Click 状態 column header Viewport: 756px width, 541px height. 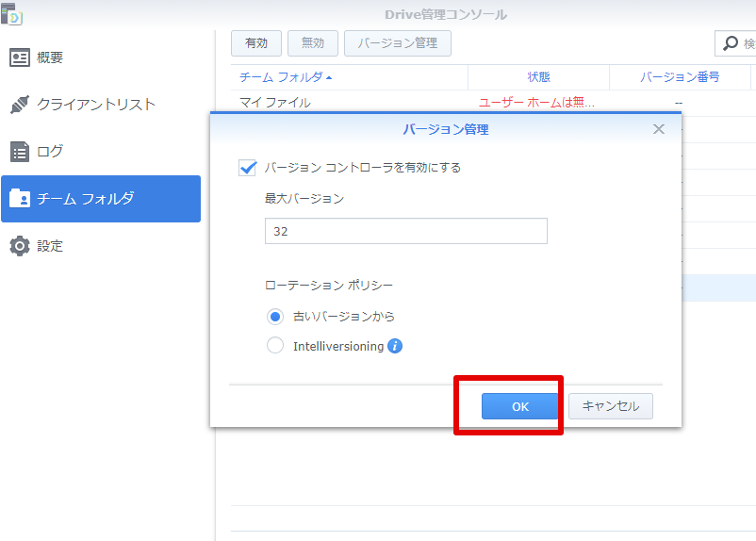(x=538, y=77)
